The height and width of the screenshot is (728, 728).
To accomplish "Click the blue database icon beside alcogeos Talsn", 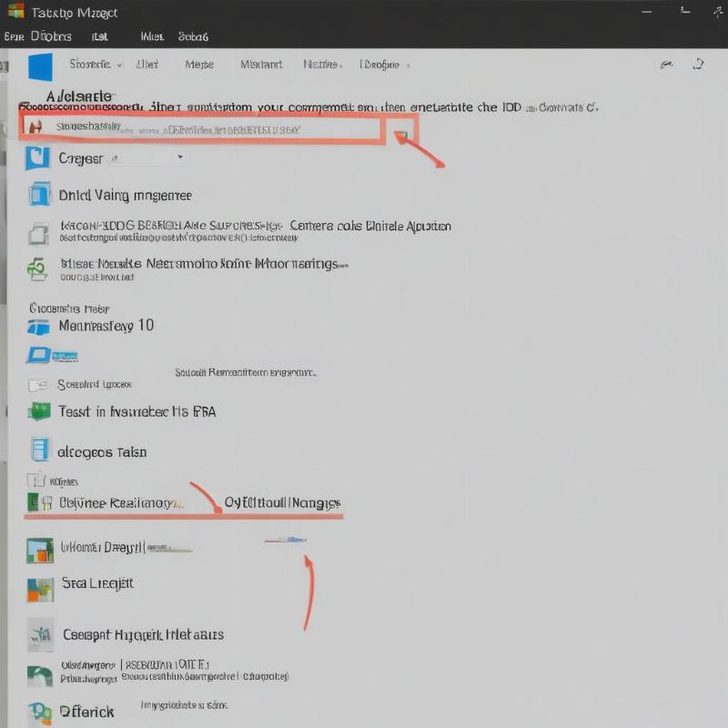I will click(39, 450).
